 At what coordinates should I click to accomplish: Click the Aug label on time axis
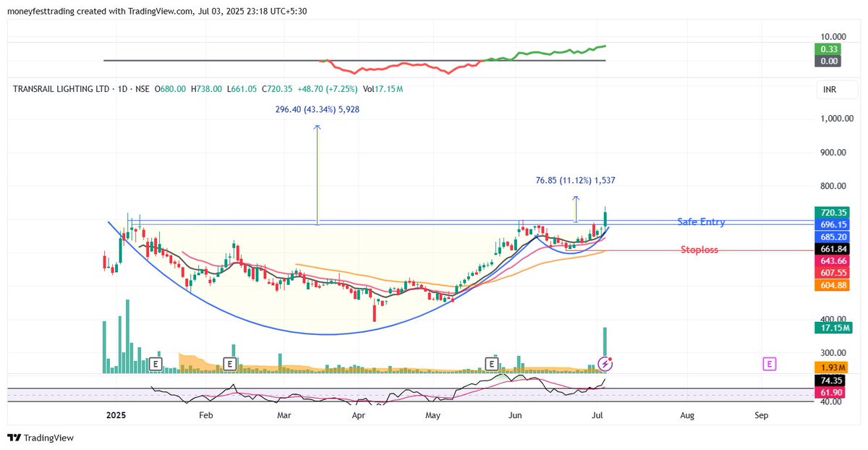coord(687,416)
